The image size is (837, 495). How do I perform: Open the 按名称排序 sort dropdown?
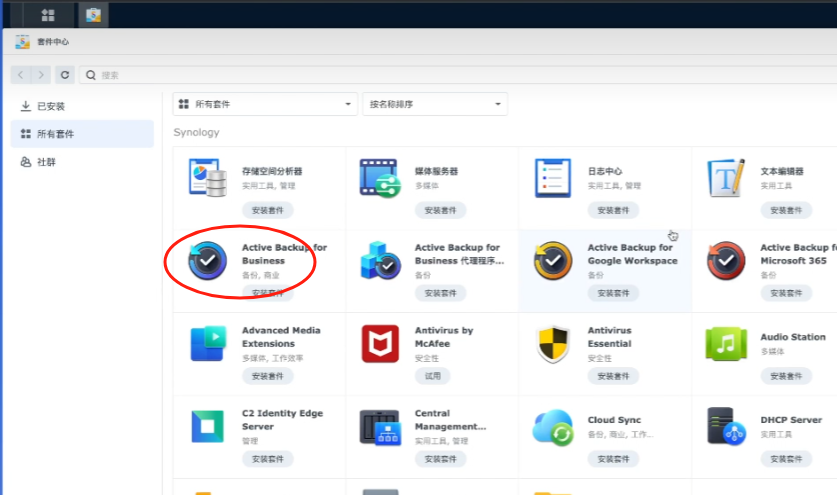(435, 104)
